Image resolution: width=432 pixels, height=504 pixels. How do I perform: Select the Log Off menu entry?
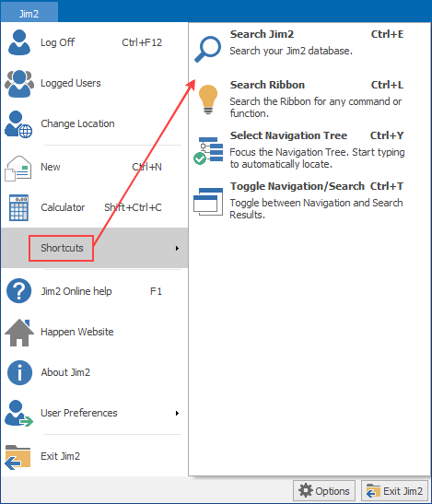click(95, 42)
